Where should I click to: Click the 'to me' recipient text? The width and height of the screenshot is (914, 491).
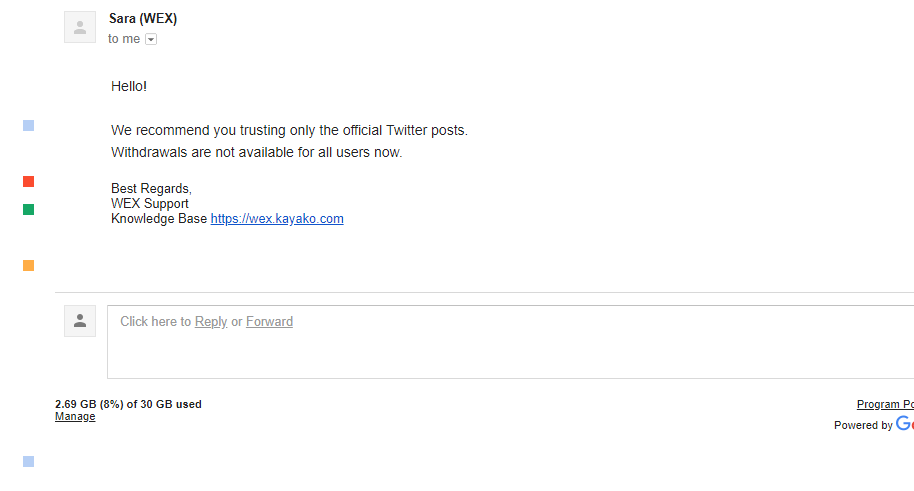point(124,39)
